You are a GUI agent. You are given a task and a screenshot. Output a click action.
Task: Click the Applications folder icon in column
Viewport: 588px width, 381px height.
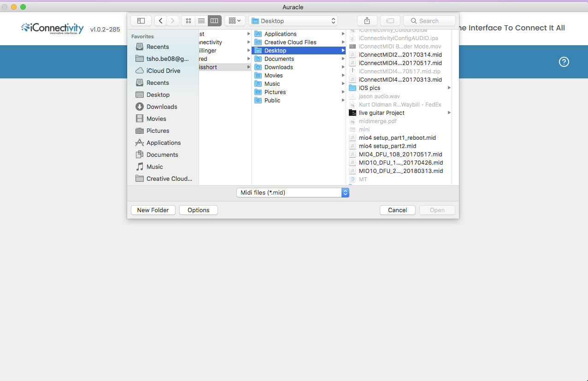click(x=258, y=34)
